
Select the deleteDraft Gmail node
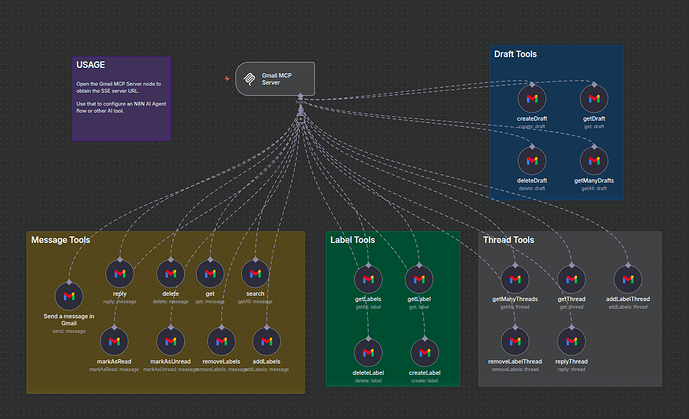532,161
